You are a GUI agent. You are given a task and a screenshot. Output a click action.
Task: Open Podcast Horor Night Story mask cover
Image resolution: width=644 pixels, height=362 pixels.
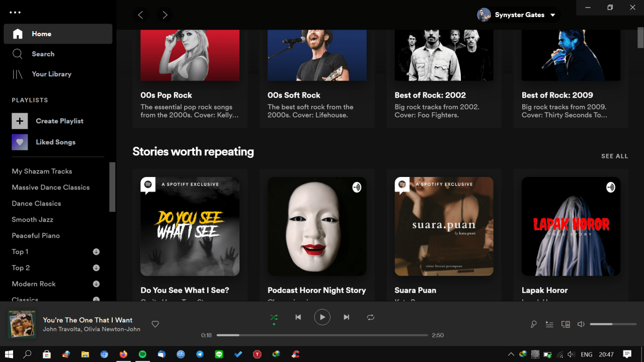pos(317,226)
